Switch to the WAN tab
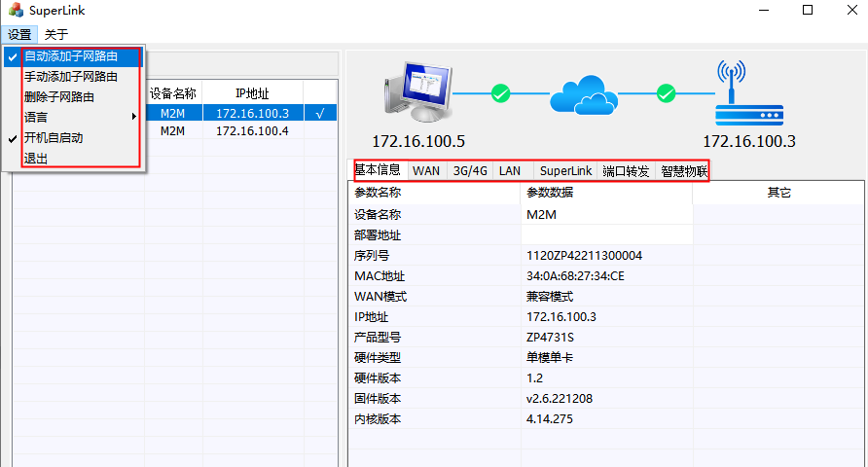This screenshot has width=868, height=467. click(426, 171)
